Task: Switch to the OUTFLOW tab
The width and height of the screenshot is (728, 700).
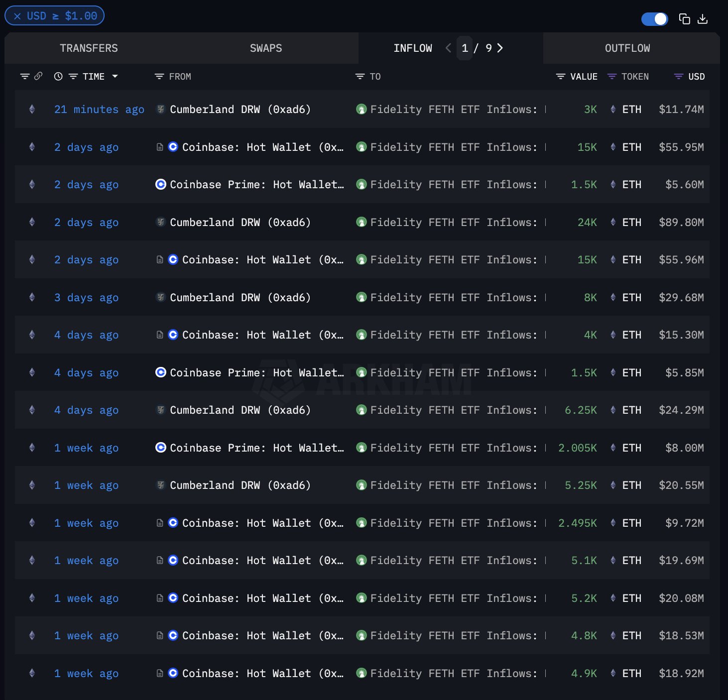Action: (x=627, y=48)
